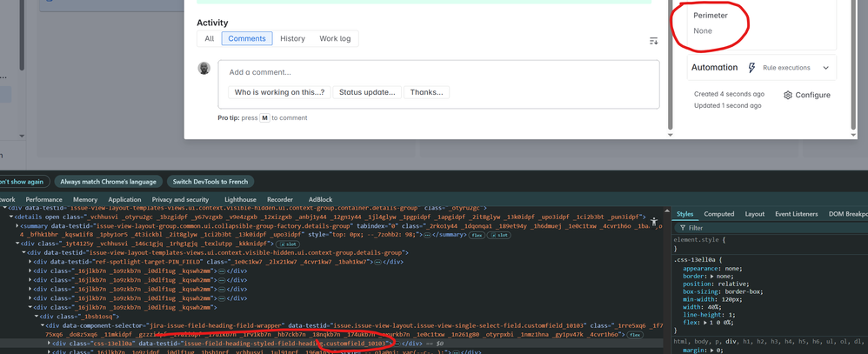Screen dimensions: 868x354
Task: Click the 'position: relative' style declaration
Action: click(x=717, y=284)
